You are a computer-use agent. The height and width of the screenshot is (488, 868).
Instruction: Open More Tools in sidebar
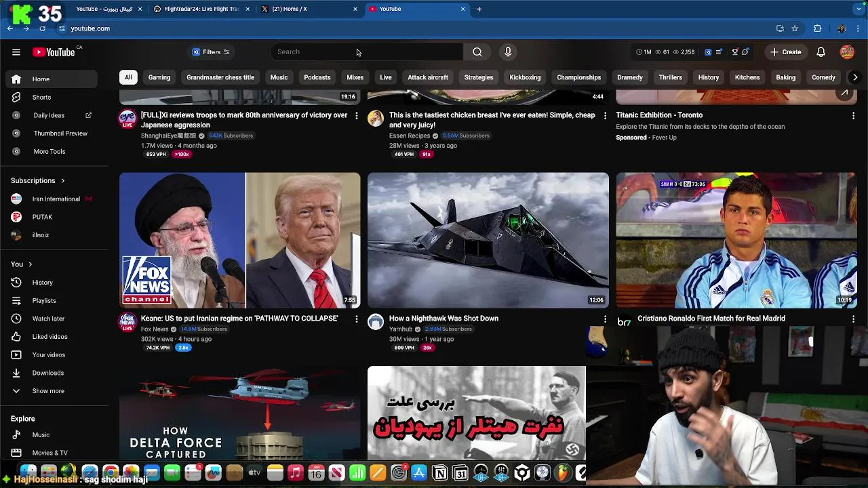point(50,152)
